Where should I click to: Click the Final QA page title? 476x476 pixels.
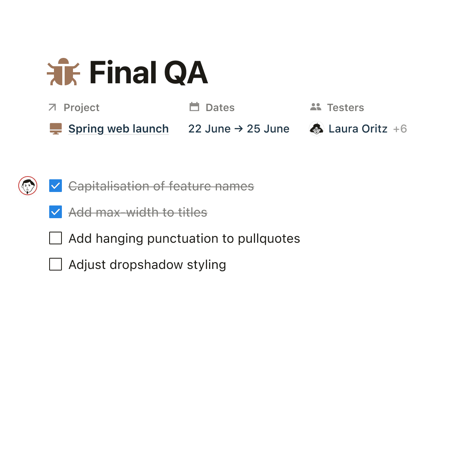pyautogui.click(x=148, y=73)
